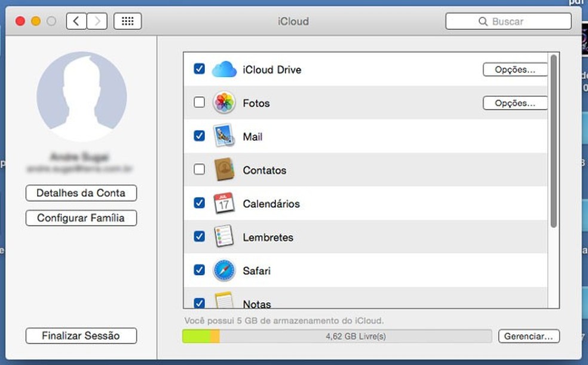Open Opções for iCloud Drive

coord(515,69)
